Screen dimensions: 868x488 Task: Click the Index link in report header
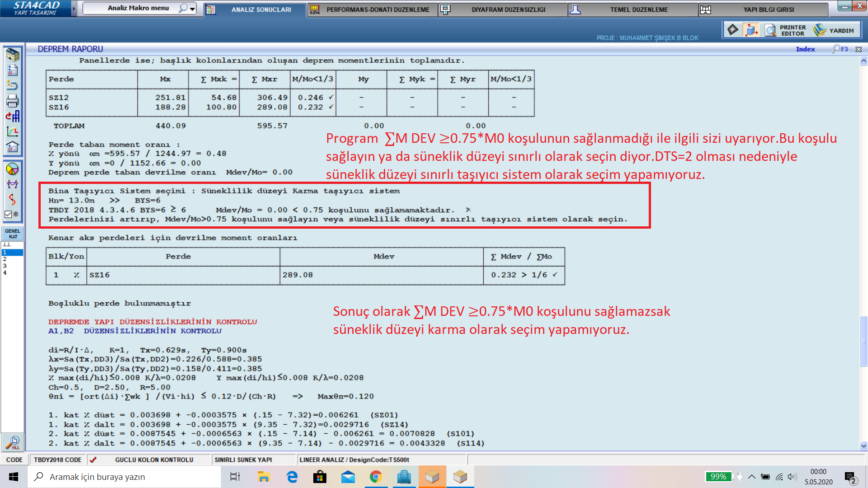point(805,49)
